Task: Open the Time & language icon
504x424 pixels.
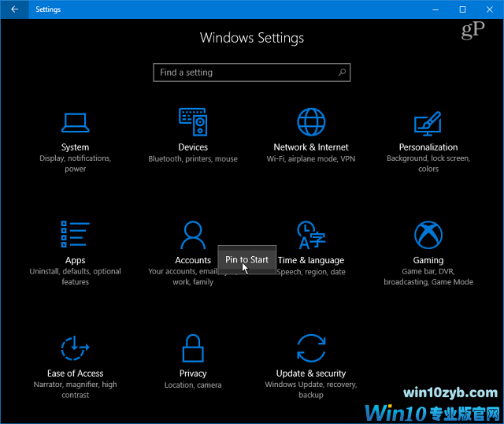Action: 311,235
